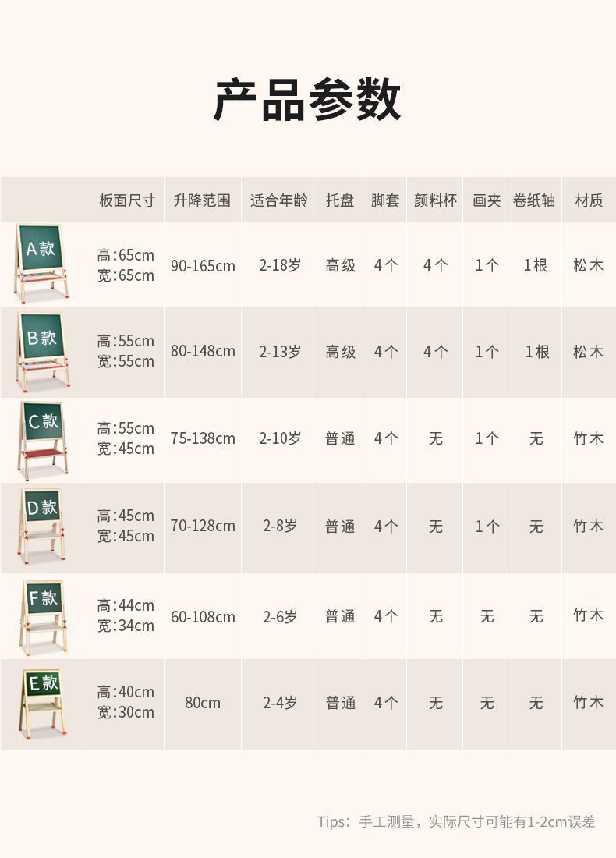This screenshot has width=616, height=858.
Task: Click the A款 easel thumbnail
Action: pos(42,264)
